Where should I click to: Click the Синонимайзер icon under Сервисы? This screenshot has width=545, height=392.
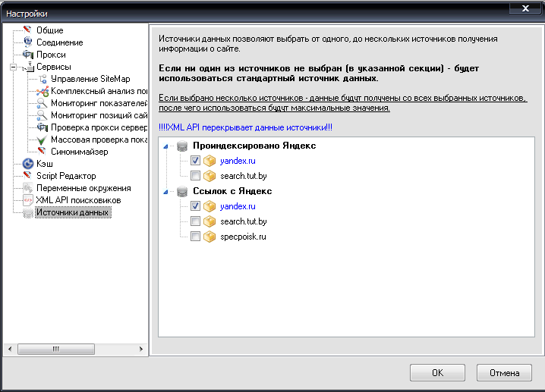pyautogui.click(x=43, y=152)
